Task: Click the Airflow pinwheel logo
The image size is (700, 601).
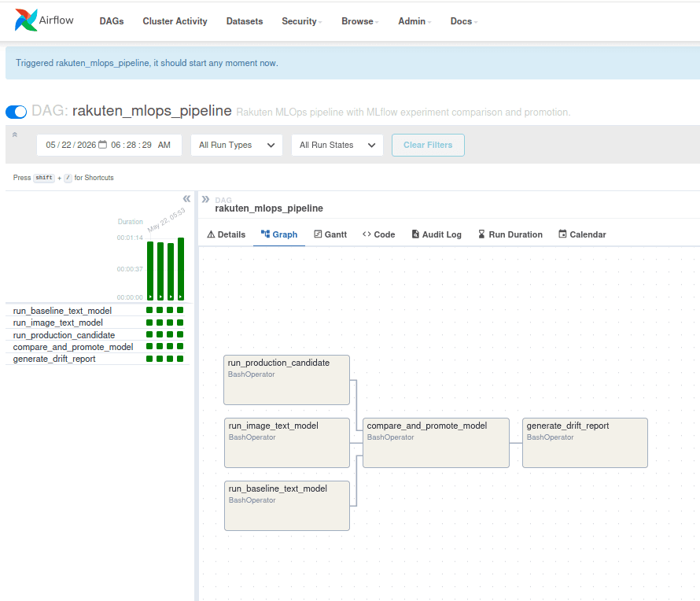Action: click(x=26, y=20)
